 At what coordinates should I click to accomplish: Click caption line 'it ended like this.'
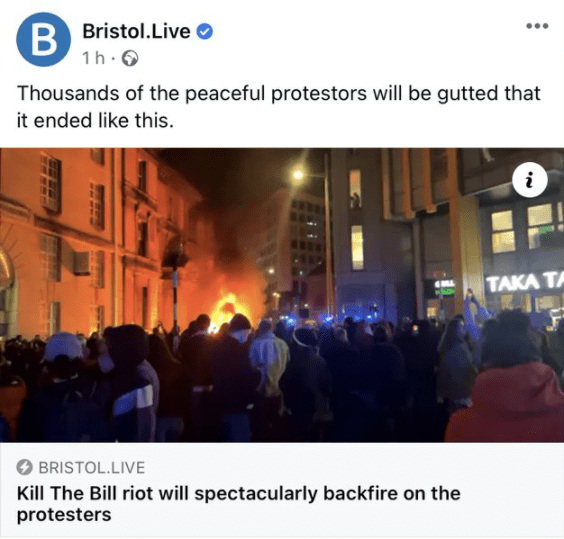point(95,120)
